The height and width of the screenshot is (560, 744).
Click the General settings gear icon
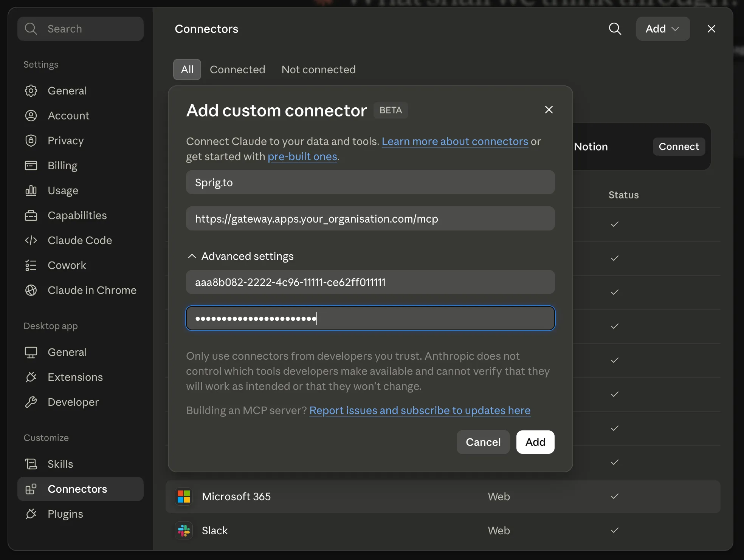pos(31,91)
